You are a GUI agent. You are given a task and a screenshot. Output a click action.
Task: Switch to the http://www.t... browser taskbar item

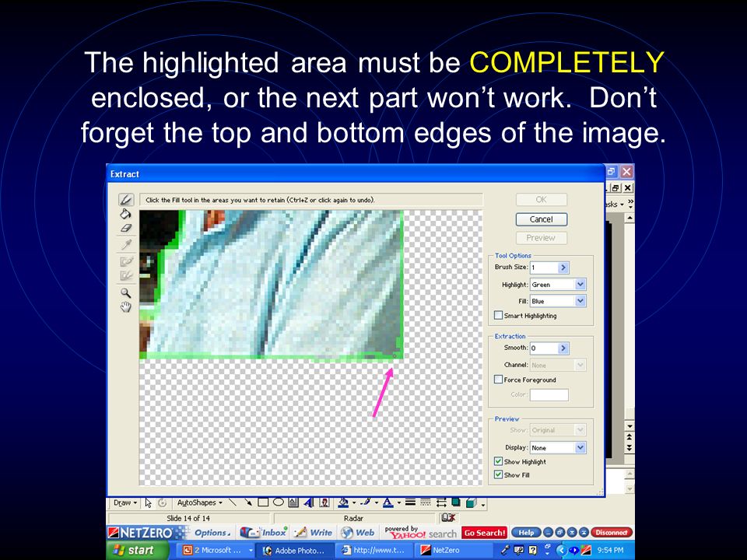tap(374, 551)
